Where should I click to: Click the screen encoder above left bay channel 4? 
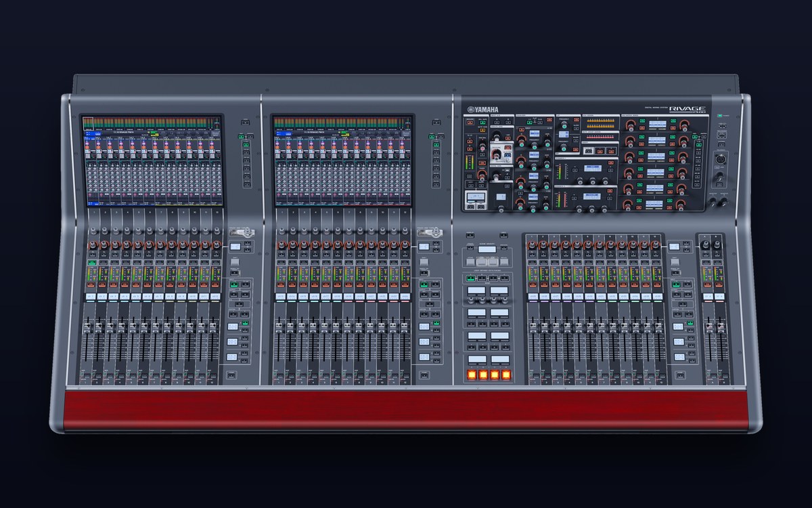pos(127,230)
